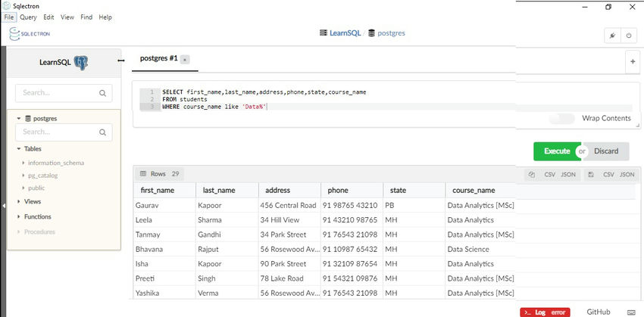Screen dimensions: 644x317
Task: Execute the SQL query
Action: [x=556, y=151]
